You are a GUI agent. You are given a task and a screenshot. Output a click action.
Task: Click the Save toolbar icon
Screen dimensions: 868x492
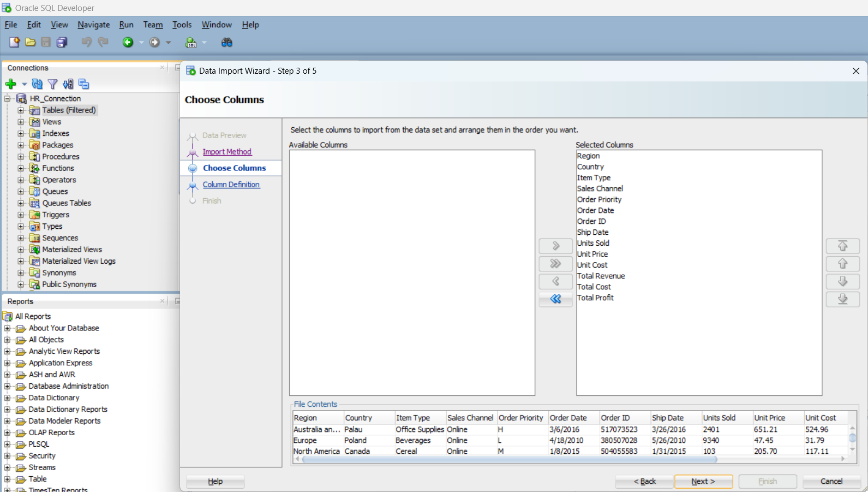pyautogui.click(x=46, y=42)
